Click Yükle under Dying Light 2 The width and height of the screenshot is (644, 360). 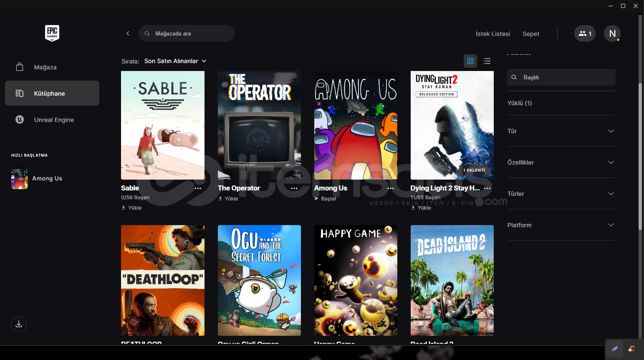point(421,208)
